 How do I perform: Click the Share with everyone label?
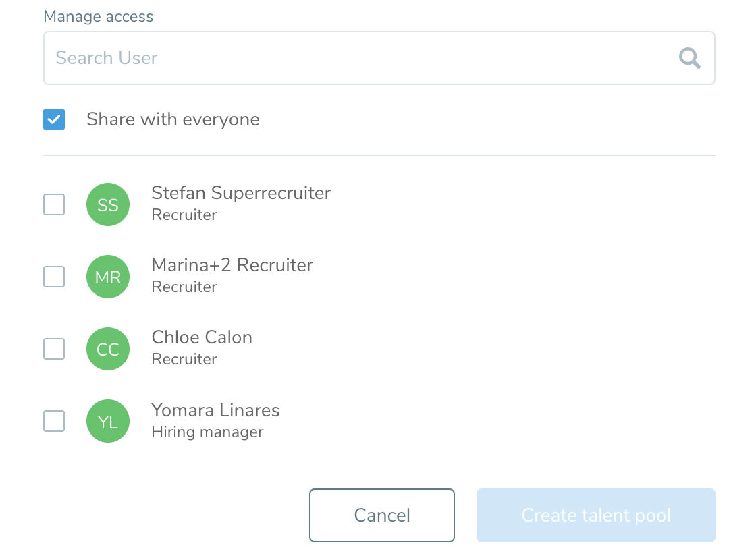point(173,120)
